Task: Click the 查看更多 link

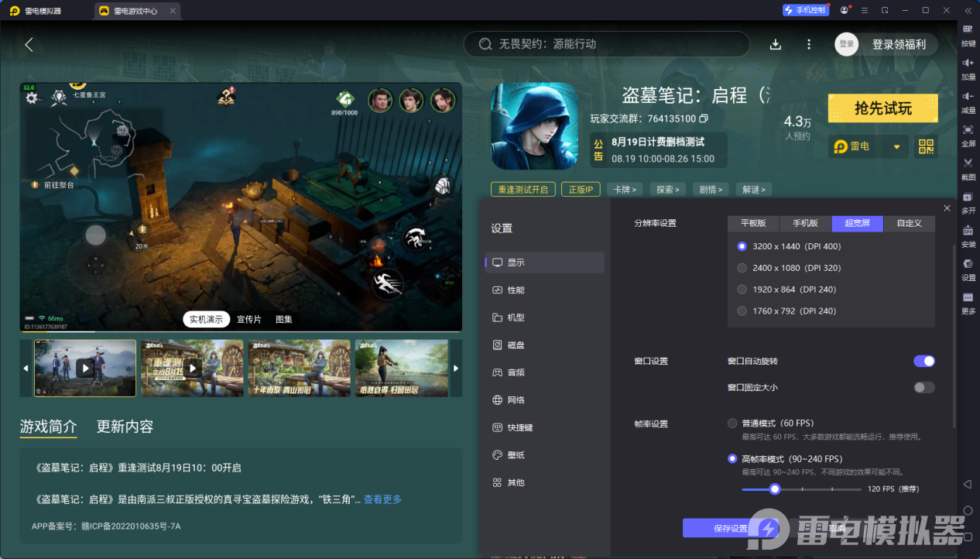Action: click(382, 499)
